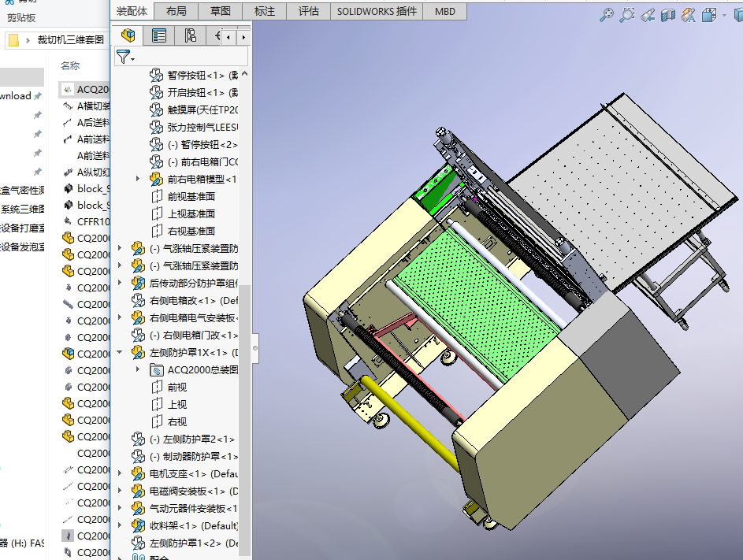Switch to the 评估 tab
The height and width of the screenshot is (560, 743).
click(x=309, y=11)
